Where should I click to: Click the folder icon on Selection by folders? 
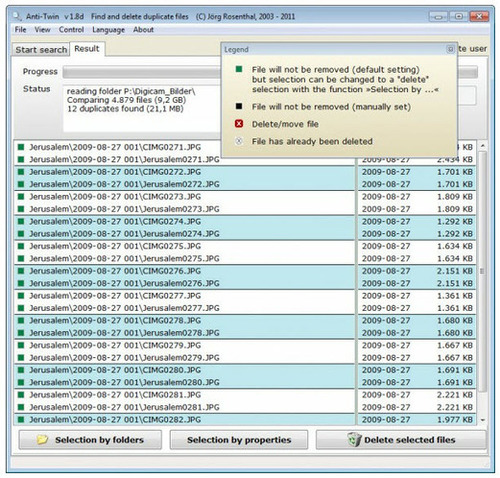(43, 440)
